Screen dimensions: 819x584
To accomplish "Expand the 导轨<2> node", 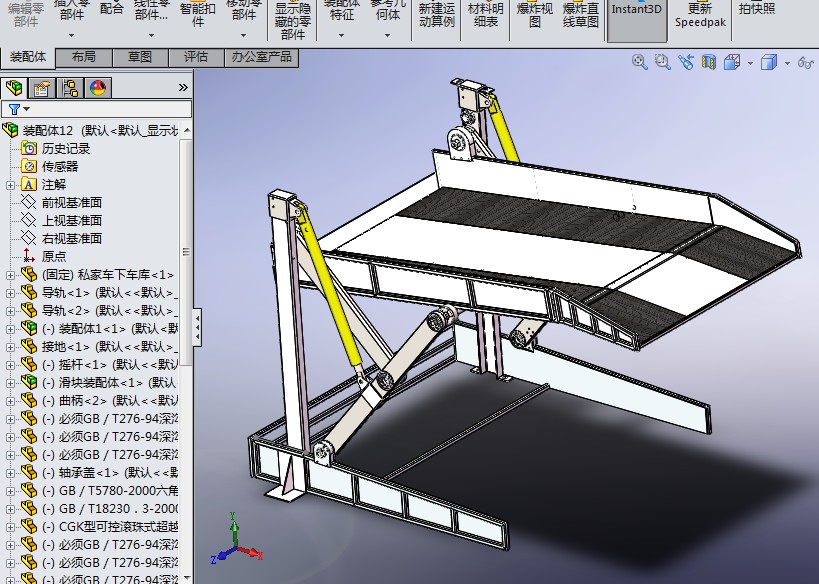I will pos(10,311).
